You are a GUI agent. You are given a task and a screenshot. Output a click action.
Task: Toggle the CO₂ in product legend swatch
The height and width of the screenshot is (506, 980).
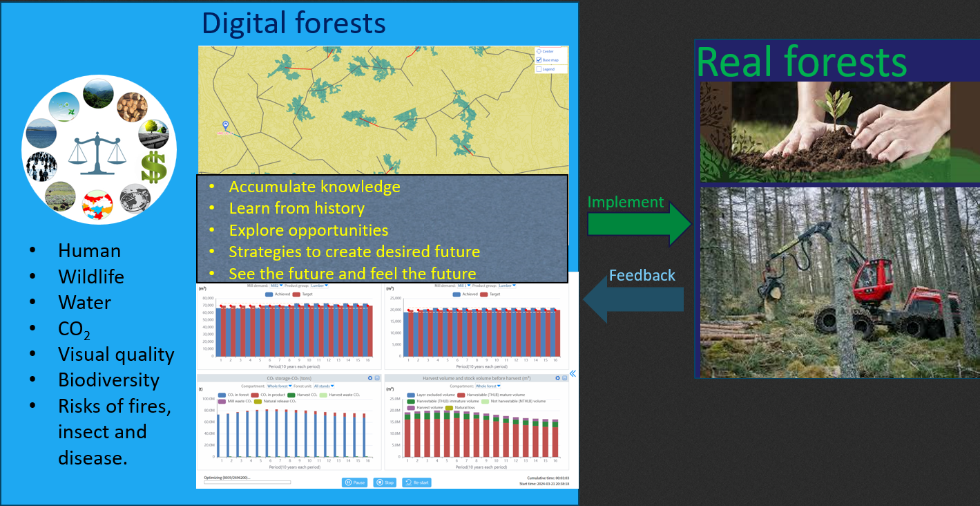pyautogui.click(x=255, y=395)
